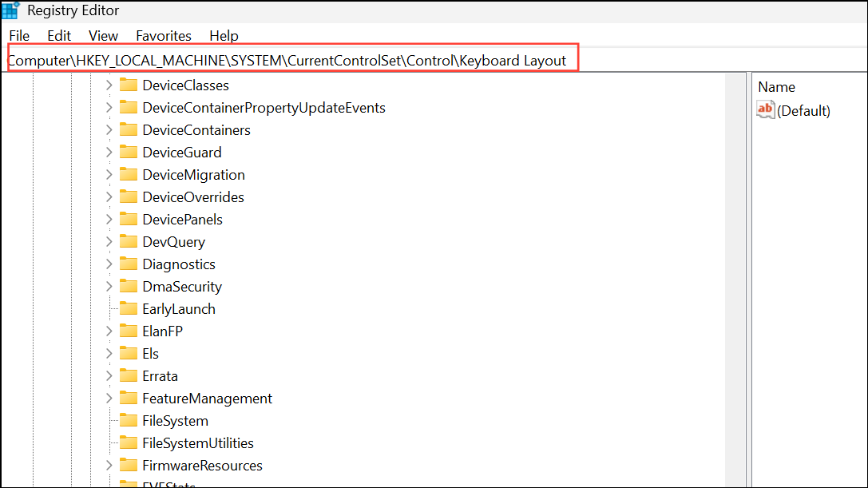The width and height of the screenshot is (868, 488).
Task: Click the DeviceMigration folder icon
Action: 129,174
